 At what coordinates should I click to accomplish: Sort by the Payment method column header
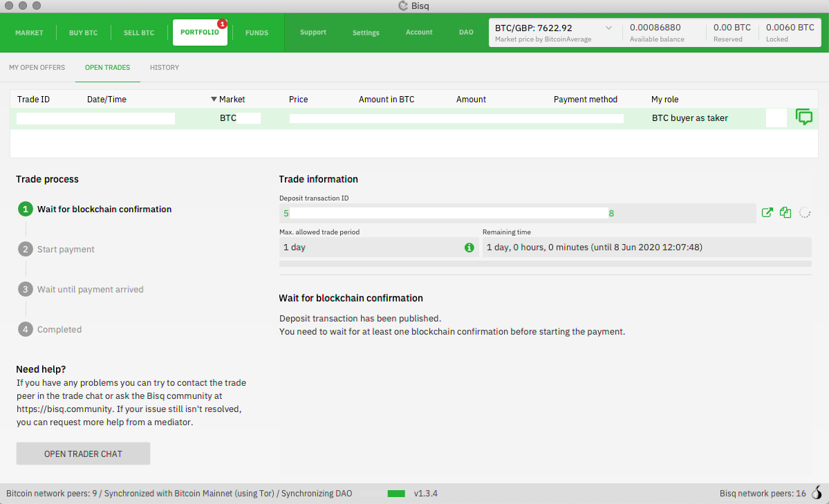point(585,100)
